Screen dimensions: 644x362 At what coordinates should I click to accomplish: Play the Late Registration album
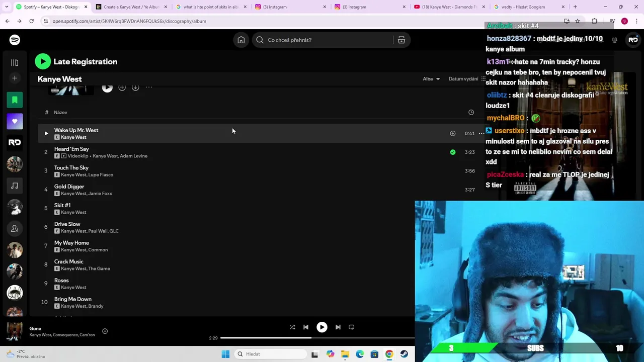click(x=43, y=61)
